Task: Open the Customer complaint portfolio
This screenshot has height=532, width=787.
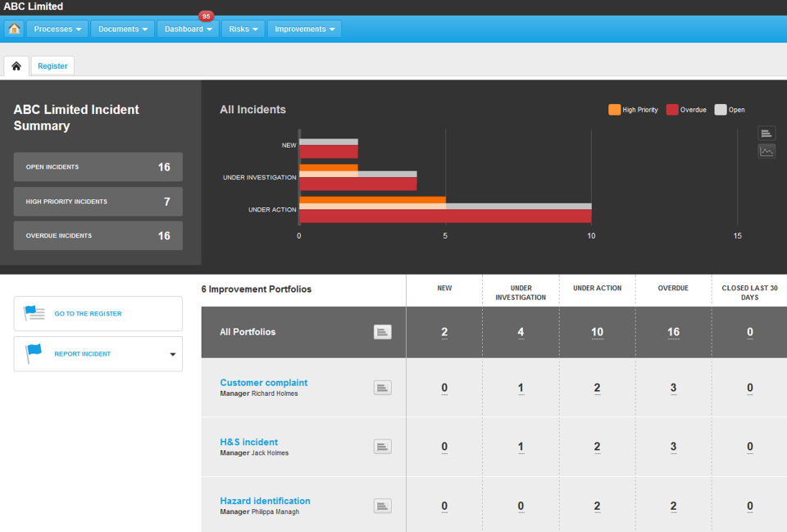Action: (x=263, y=382)
